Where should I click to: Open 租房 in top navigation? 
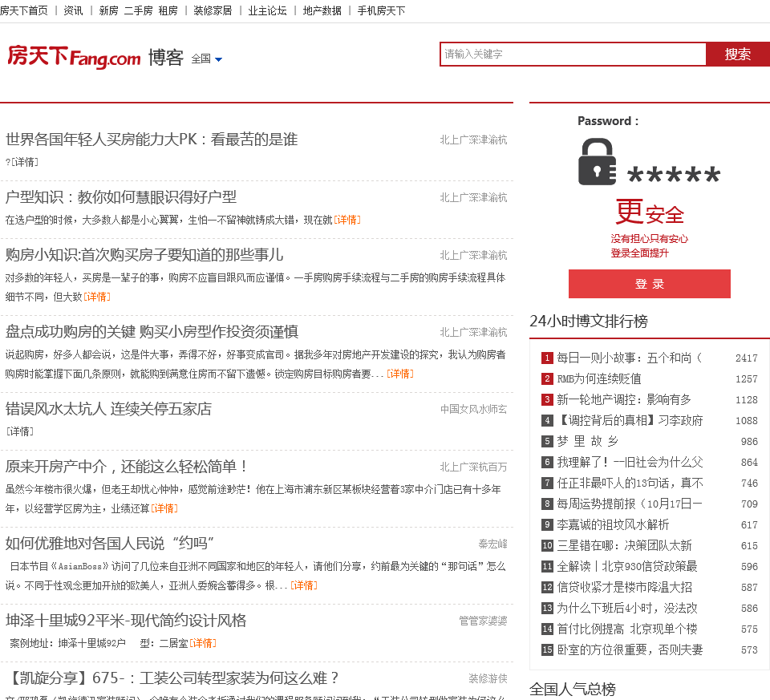[x=168, y=10]
